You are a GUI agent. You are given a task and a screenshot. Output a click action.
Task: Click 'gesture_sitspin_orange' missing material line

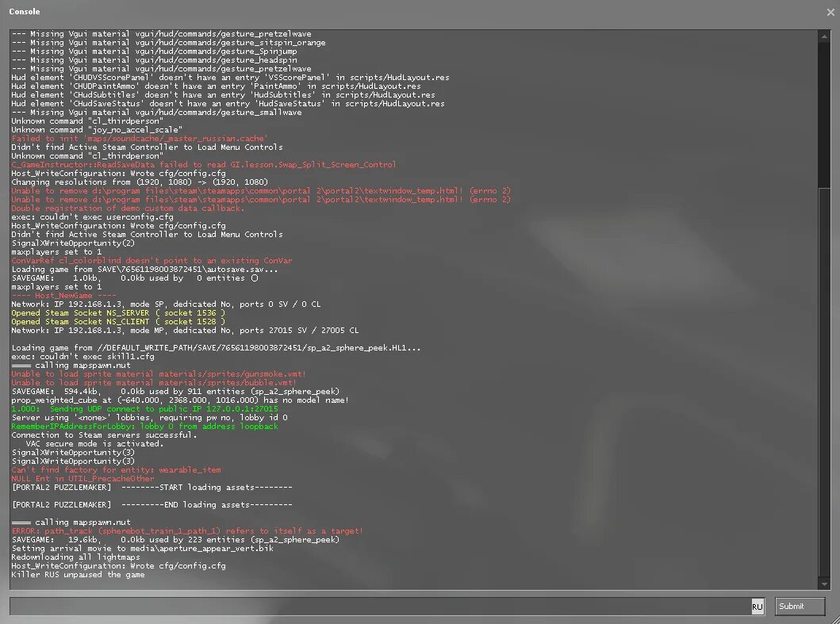168,42
